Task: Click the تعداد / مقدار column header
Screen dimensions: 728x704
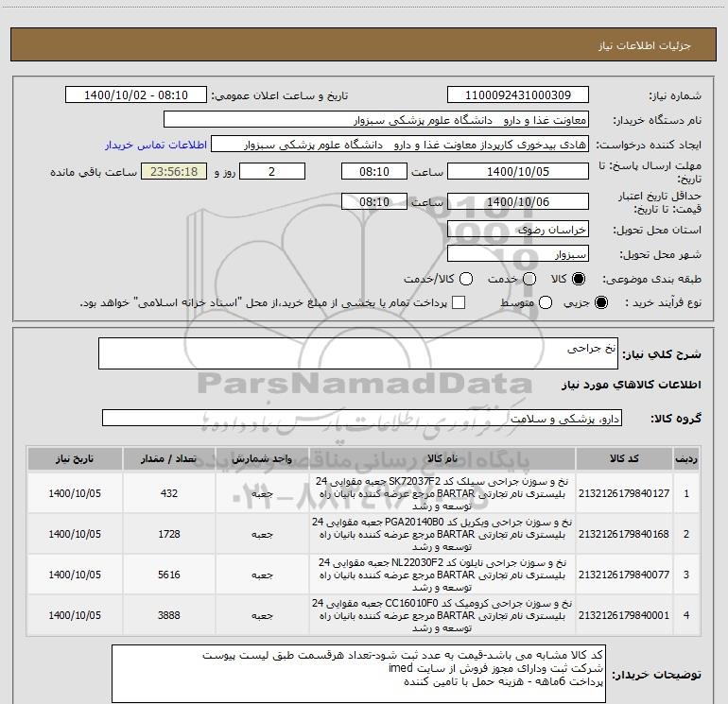Action: click(x=169, y=458)
